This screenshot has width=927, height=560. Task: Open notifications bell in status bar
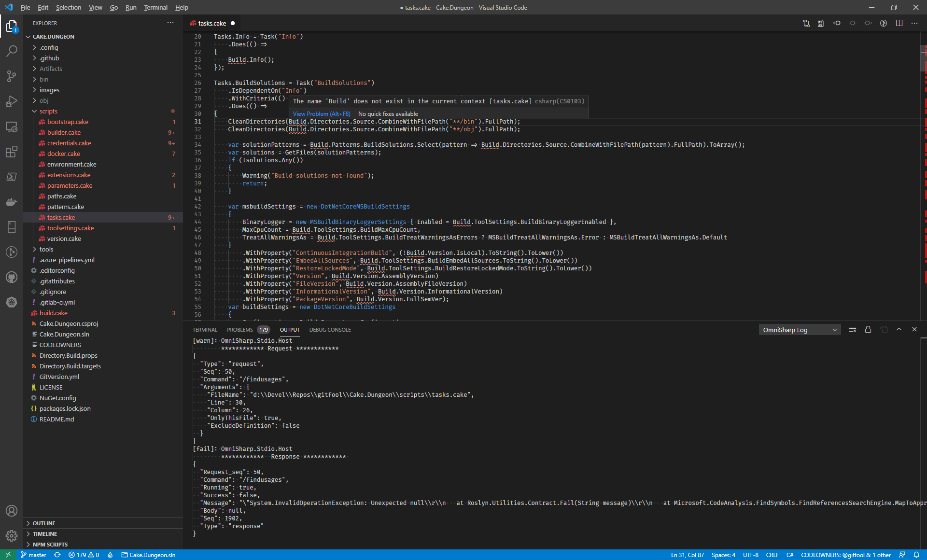[916, 555]
